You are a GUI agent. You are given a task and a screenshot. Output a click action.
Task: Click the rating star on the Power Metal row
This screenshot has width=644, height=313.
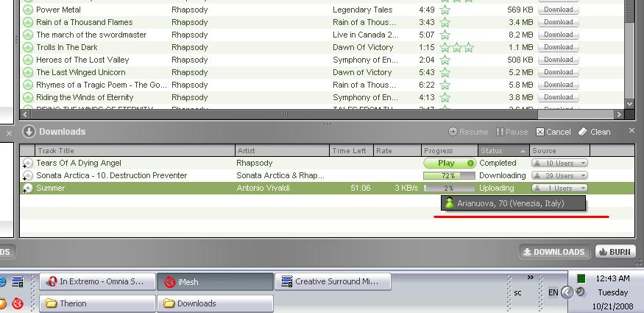[x=445, y=10]
